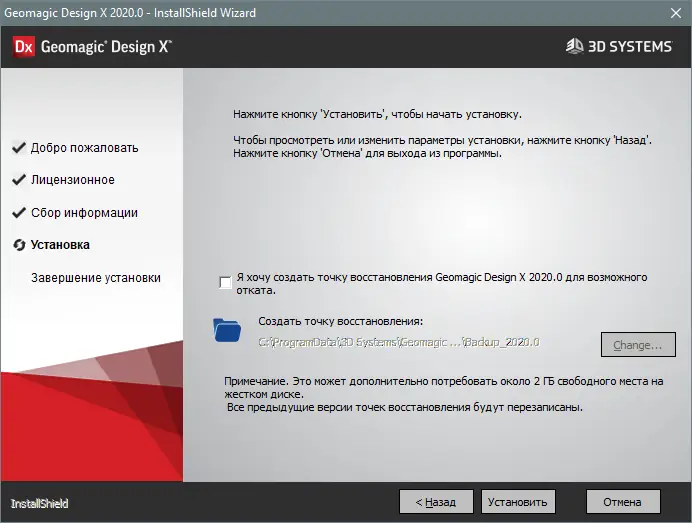The image size is (692, 523).
Task: Click the Backup_2020.0 restore path text
Action: [399, 342]
